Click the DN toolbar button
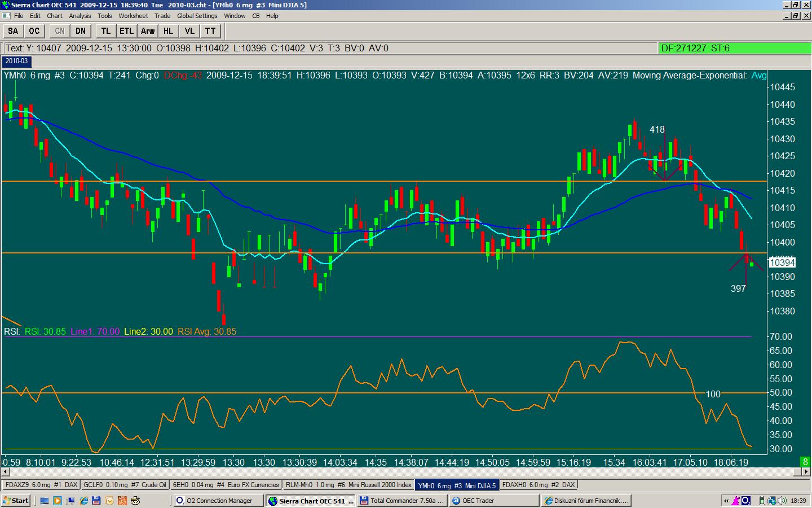812x508 pixels. point(81,31)
